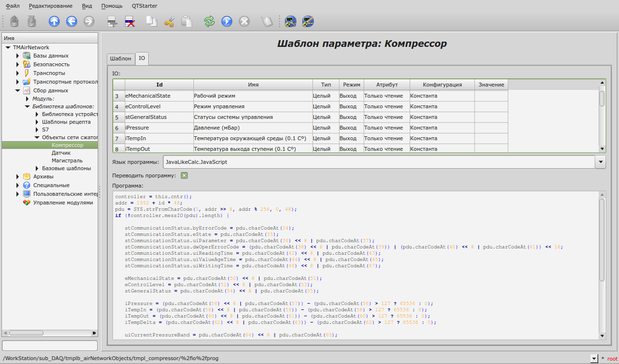The image size is (619, 364).
Task: Click the Специальные question-mark icon
Action: point(27,185)
